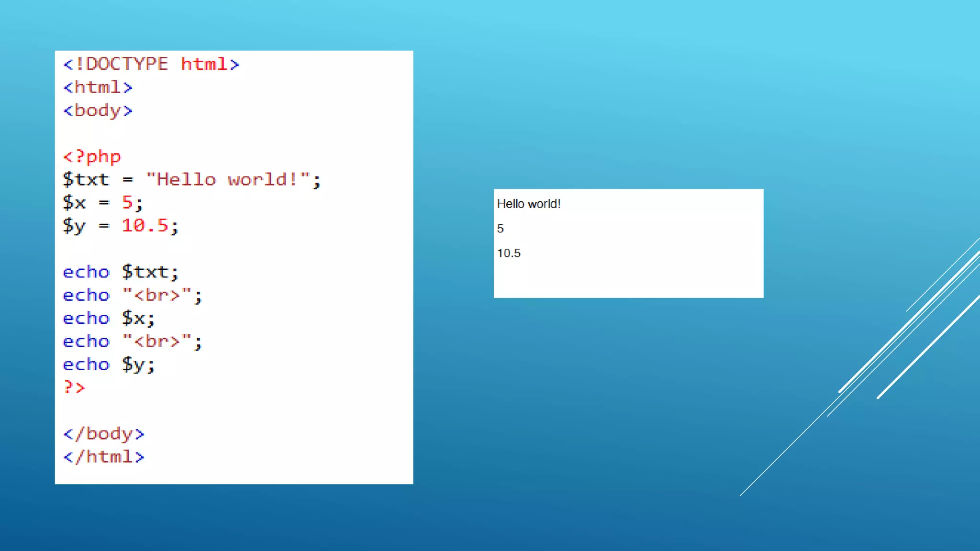The width and height of the screenshot is (980, 551).
Task: Click the first echo "<br>" line
Action: pyautogui.click(x=133, y=295)
